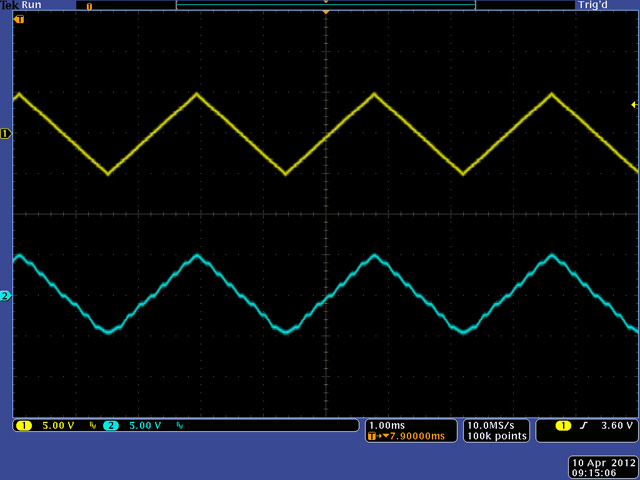Click the rising edge trigger slope icon
Image resolution: width=640 pixels, height=480 pixels.
click(581, 426)
